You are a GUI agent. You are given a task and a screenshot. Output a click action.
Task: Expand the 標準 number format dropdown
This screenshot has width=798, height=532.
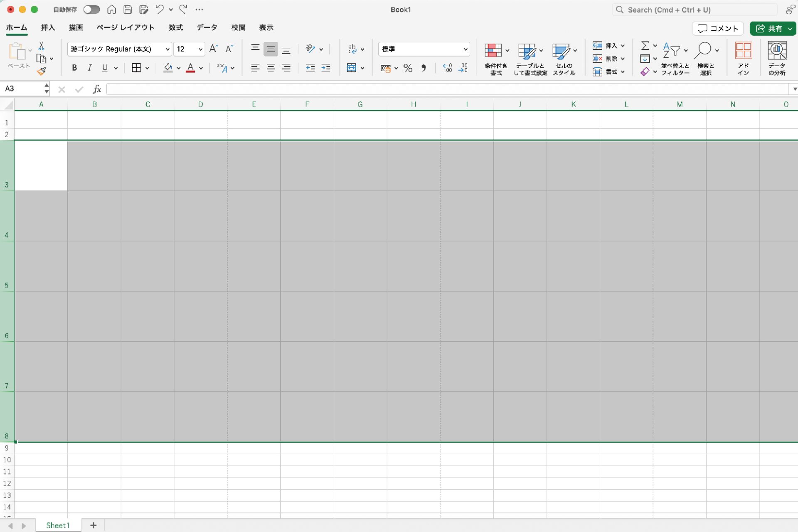coord(465,49)
